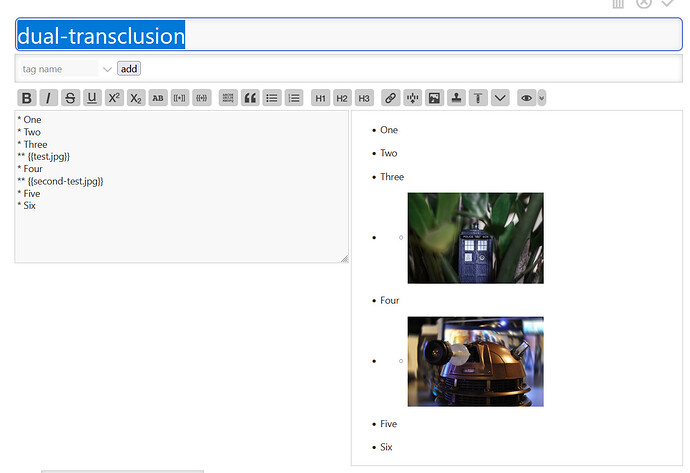Insert a {{+}} transclusion
690x473 pixels.
[202, 98]
